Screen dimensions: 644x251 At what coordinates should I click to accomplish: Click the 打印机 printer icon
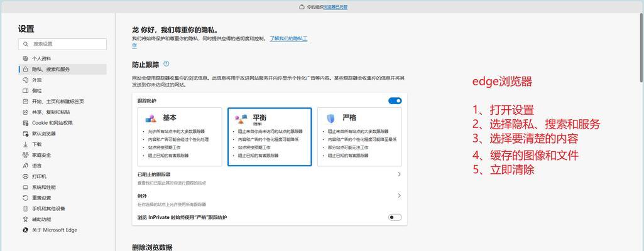25,176
